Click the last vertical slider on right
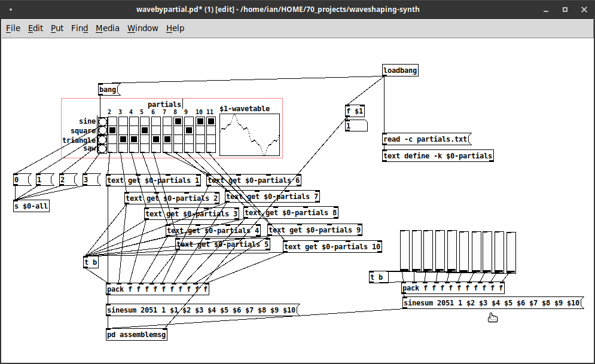 (x=511, y=252)
